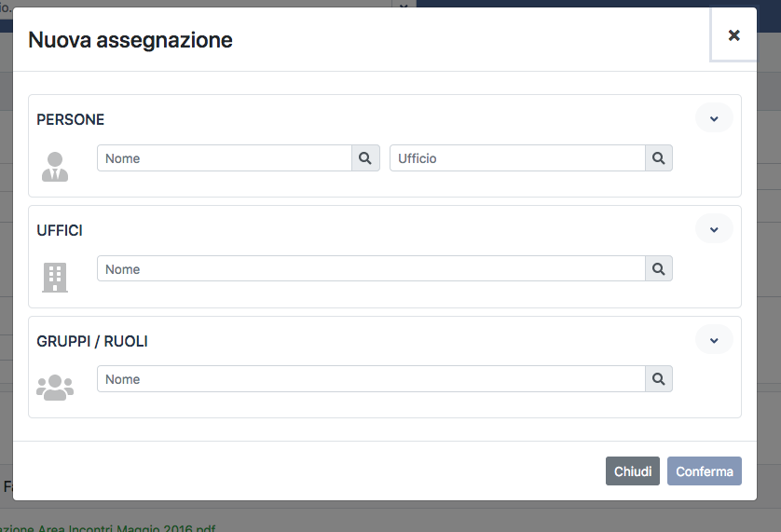Focus the Nome field in Persone
This screenshot has width=781, height=532.
click(224, 158)
